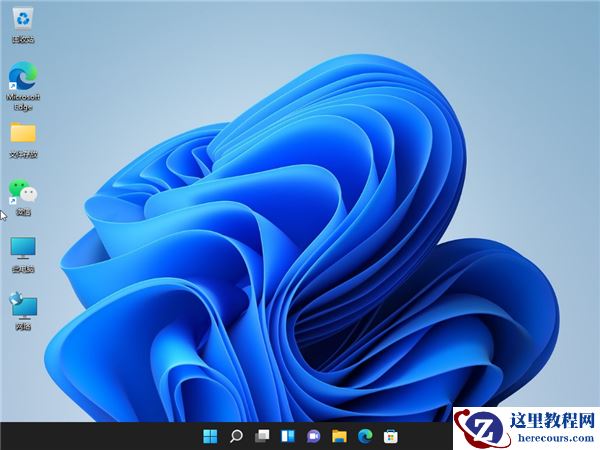
Task: Open Task View on the taskbar
Action: coord(262,436)
